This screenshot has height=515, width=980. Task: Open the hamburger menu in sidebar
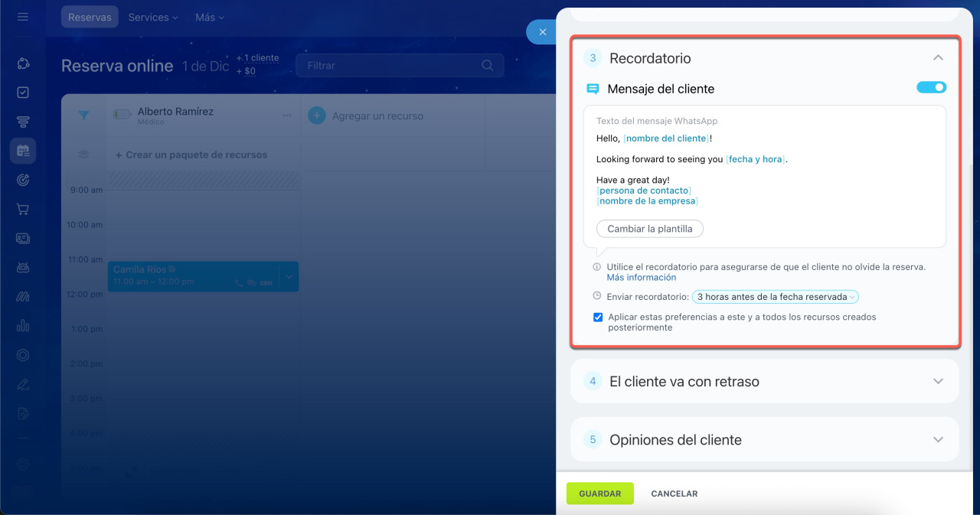23,17
